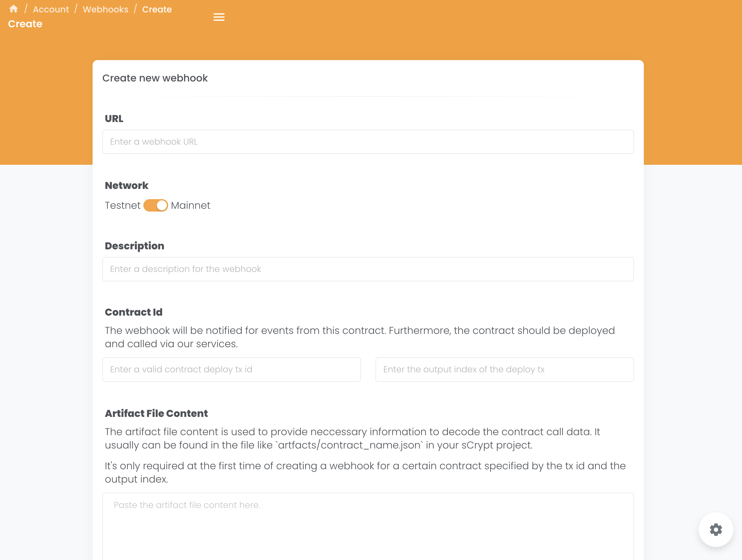Toggle the Testnet/Mainnet network switch
The width and height of the screenshot is (742, 560).
click(x=156, y=205)
